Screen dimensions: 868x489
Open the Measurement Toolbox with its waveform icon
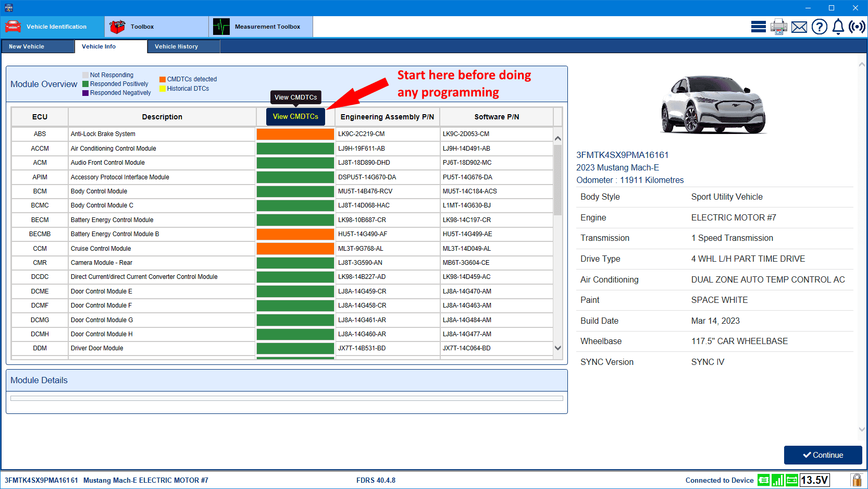[220, 26]
